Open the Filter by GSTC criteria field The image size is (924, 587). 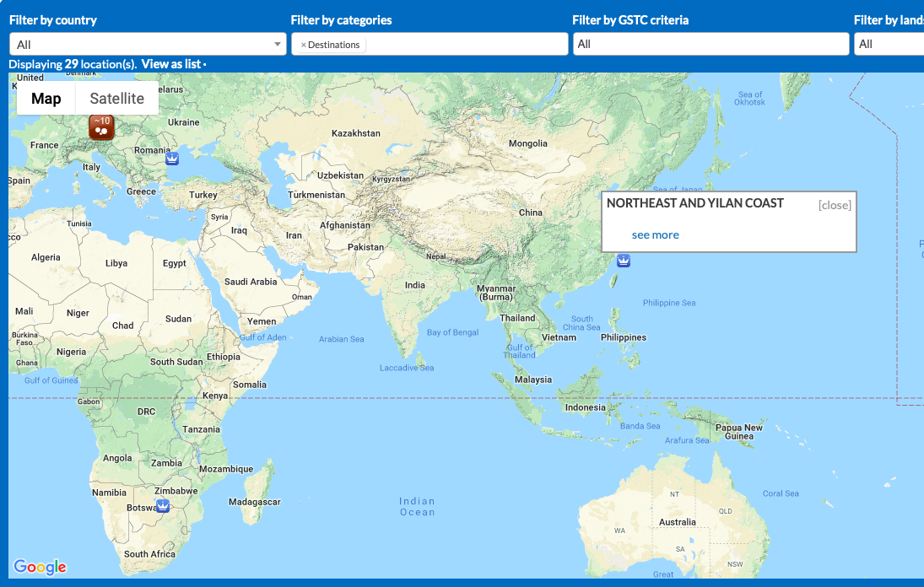[x=711, y=44]
